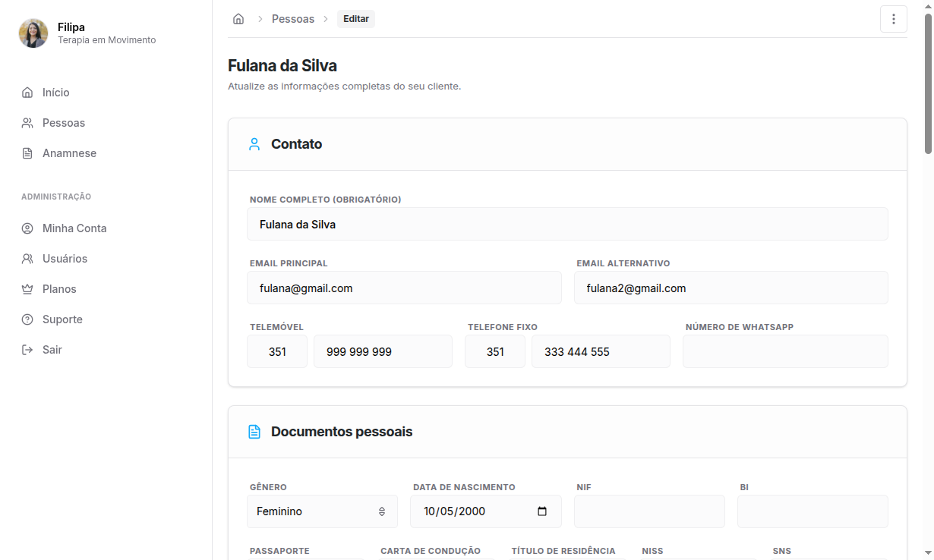Click scrollbar down arrow at bottom
Screen dimensions: 934x560
point(928,553)
